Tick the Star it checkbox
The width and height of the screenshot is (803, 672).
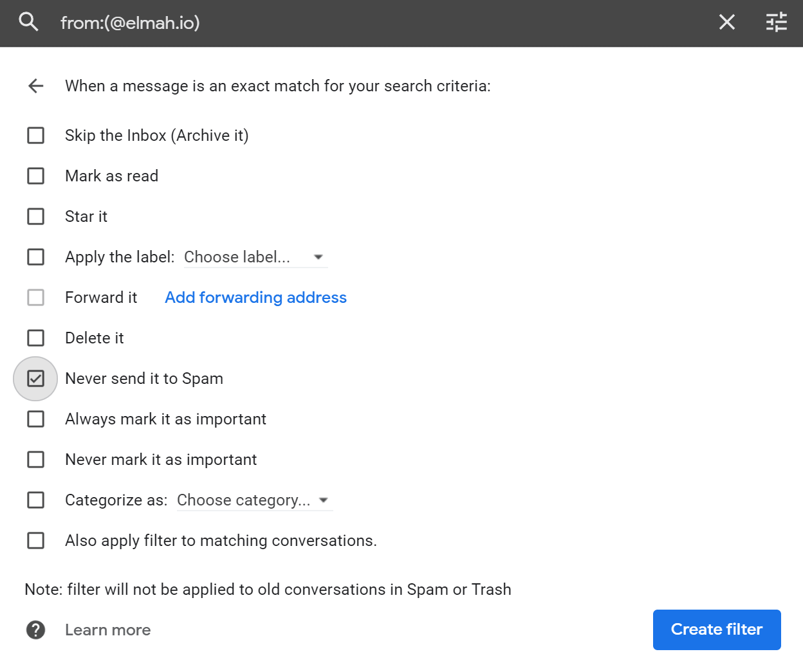click(36, 217)
